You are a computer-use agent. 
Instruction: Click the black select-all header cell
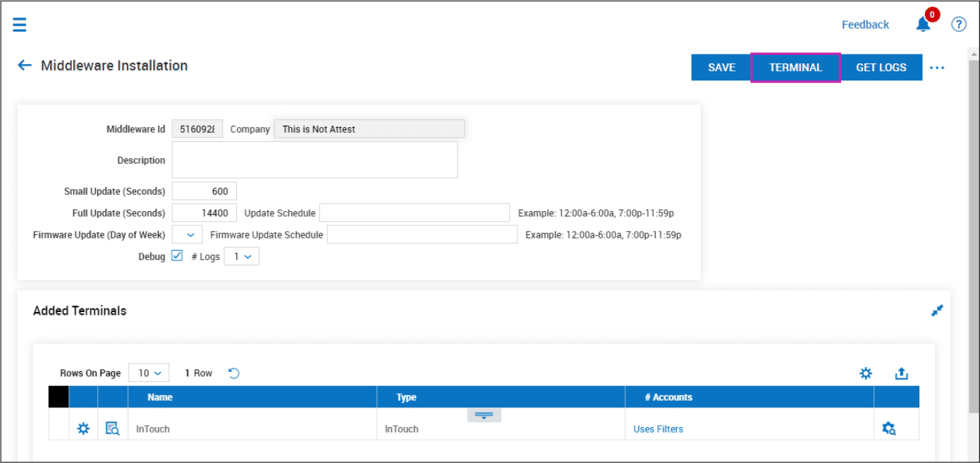pos(59,397)
